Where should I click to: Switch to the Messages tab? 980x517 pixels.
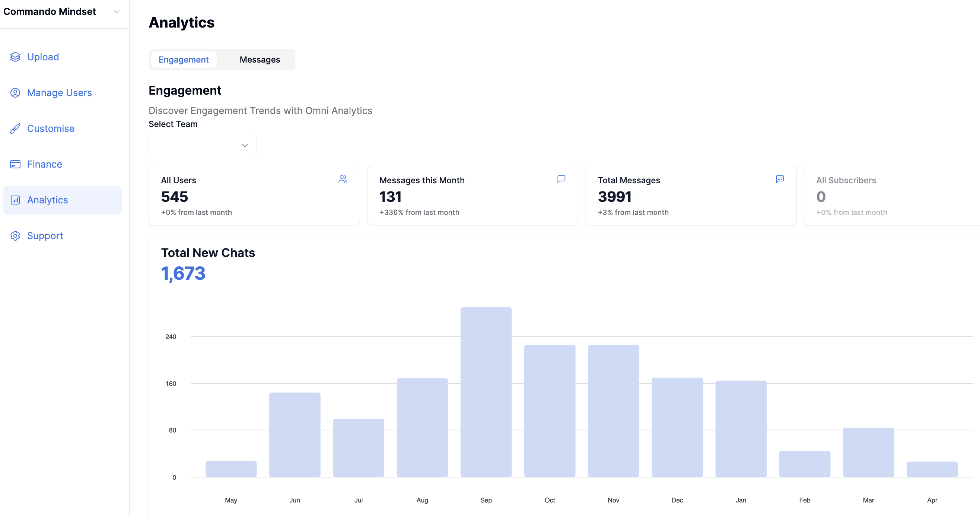point(260,60)
